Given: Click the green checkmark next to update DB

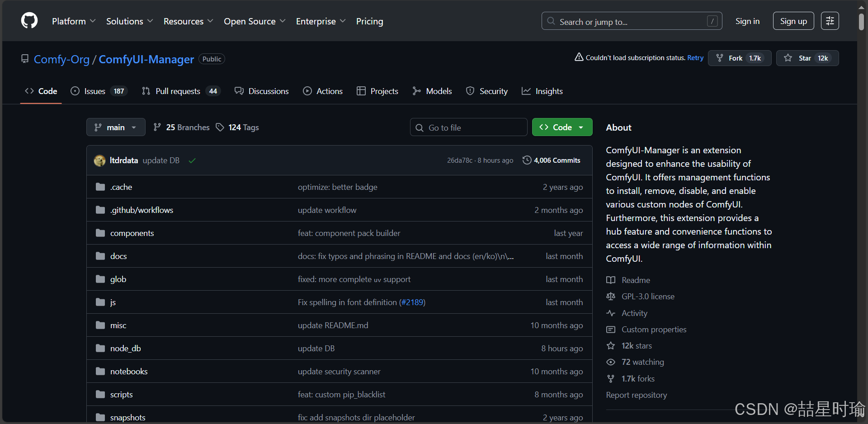Looking at the screenshot, I should coord(192,160).
